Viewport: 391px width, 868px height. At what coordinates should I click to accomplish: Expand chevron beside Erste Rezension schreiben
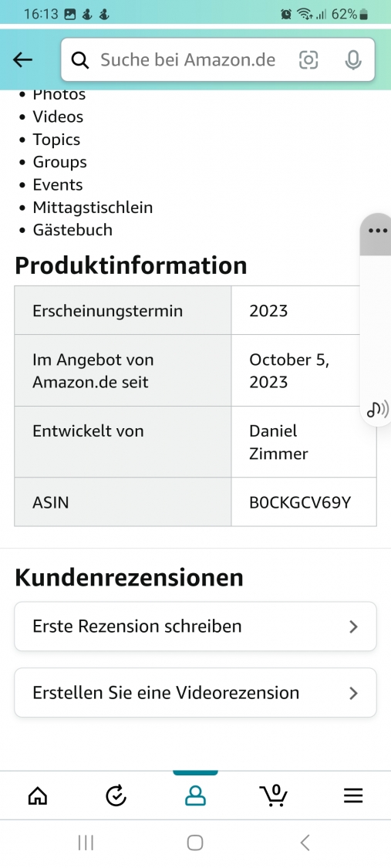[354, 627]
